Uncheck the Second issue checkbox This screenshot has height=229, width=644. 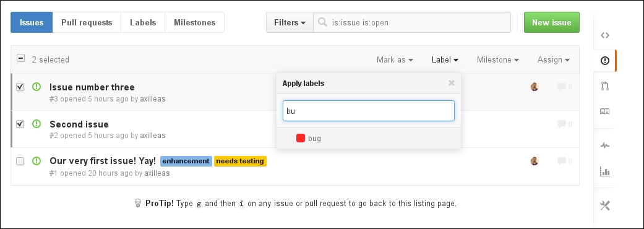coord(20,124)
